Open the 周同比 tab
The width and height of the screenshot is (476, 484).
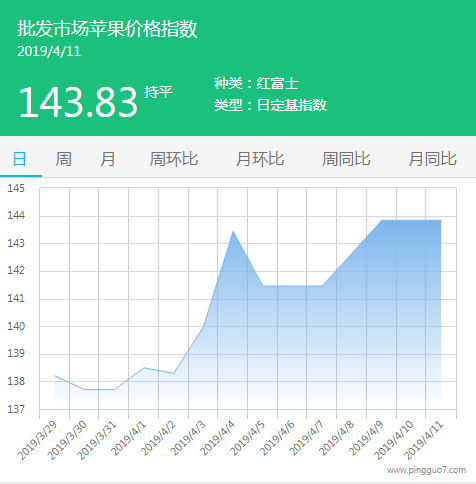click(346, 159)
